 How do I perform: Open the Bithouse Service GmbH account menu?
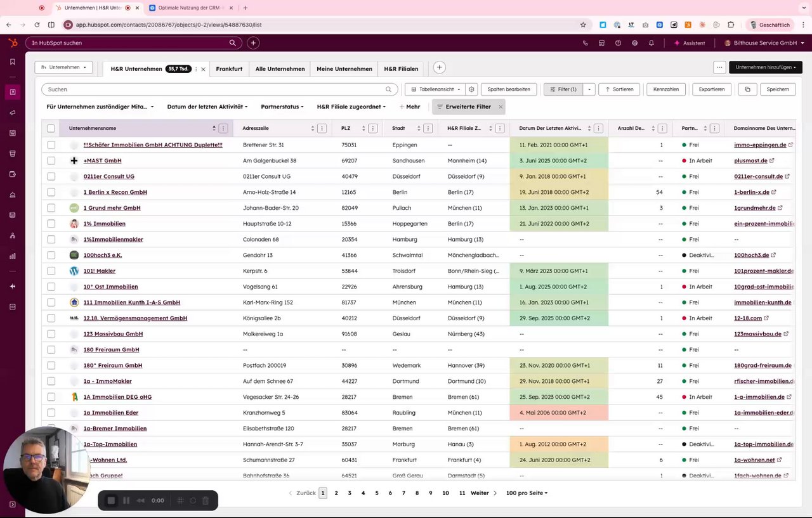click(764, 43)
